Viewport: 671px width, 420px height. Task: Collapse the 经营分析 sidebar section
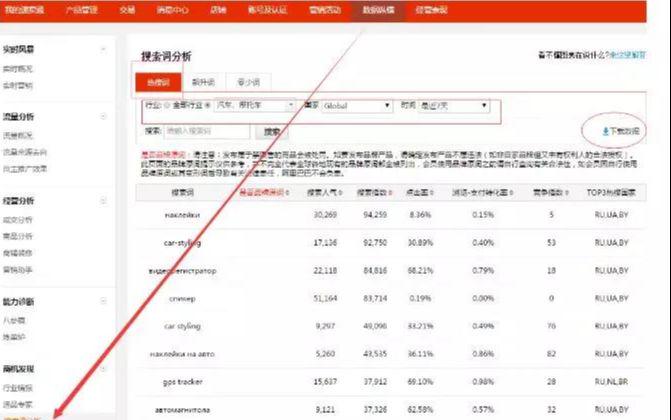104,200
